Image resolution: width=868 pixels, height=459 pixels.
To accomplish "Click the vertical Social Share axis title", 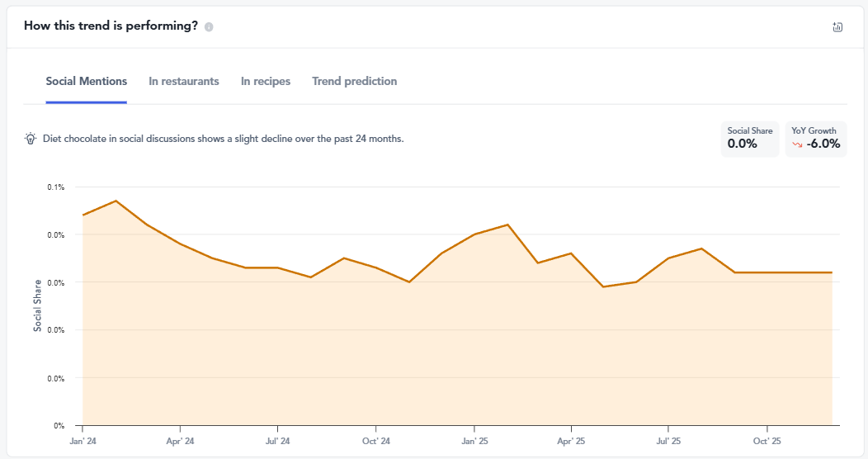I will (x=38, y=305).
